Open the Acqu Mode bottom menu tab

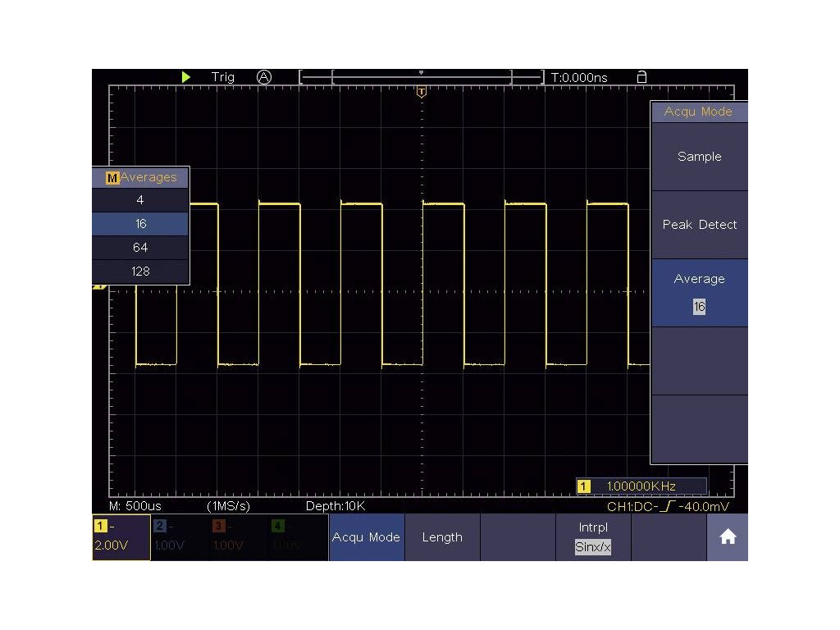coord(366,537)
